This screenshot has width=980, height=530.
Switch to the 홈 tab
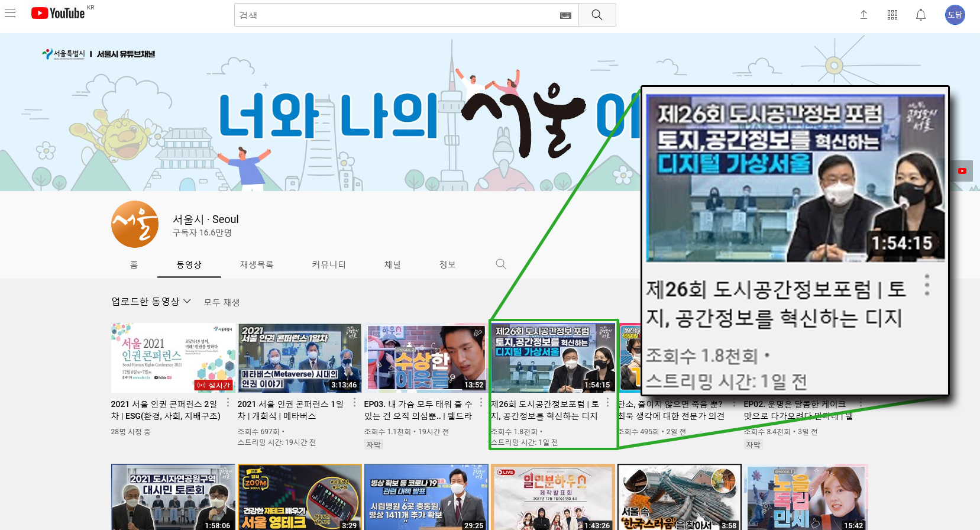pyautogui.click(x=134, y=264)
